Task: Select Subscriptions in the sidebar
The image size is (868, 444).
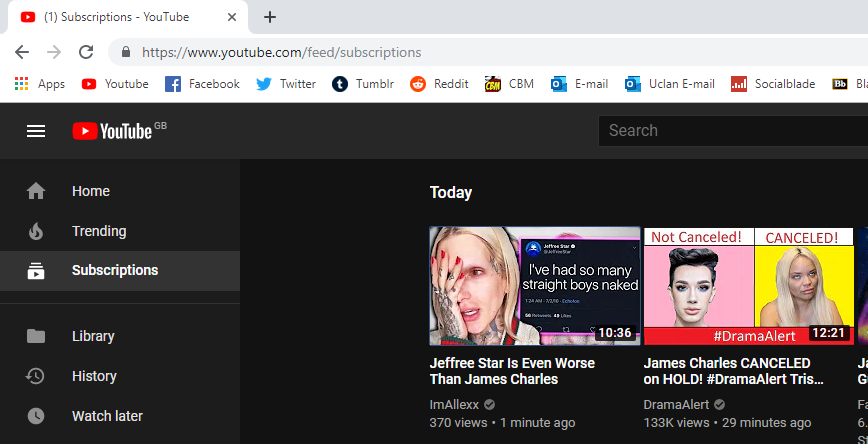Action: [120, 271]
